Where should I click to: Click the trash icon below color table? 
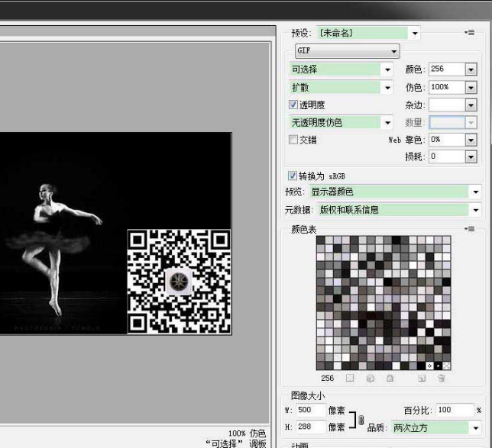click(x=441, y=378)
